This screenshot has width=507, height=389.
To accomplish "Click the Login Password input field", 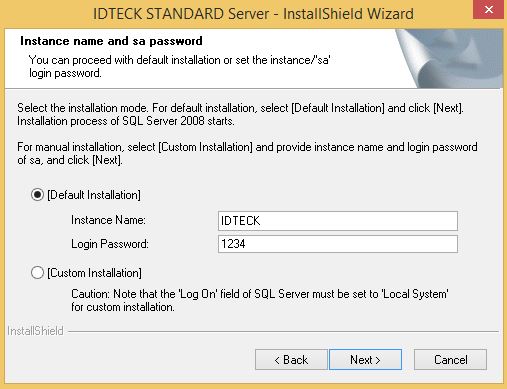I will [338, 244].
